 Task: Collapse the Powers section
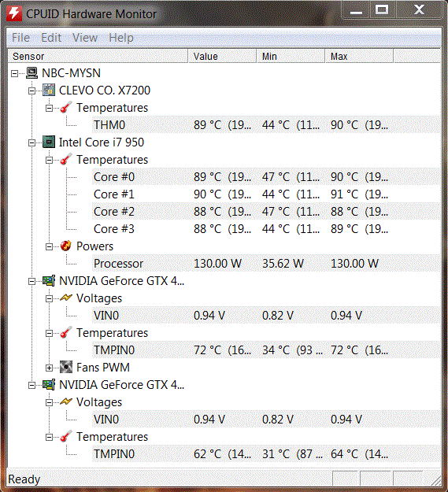coord(49,246)
